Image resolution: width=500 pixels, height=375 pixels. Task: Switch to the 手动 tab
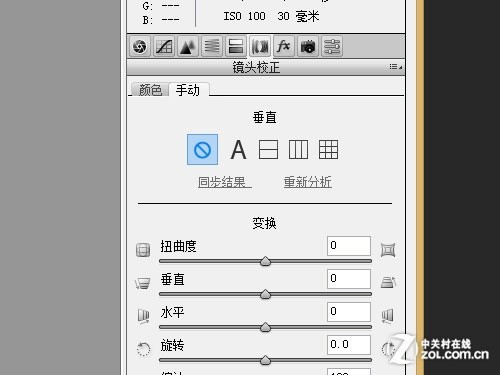tap(188, 90)
